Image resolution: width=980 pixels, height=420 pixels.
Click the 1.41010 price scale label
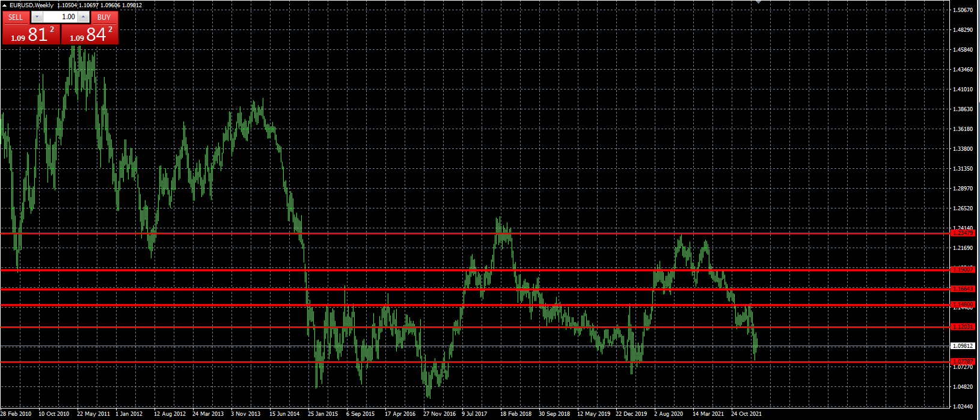click(x=963, y=90)
